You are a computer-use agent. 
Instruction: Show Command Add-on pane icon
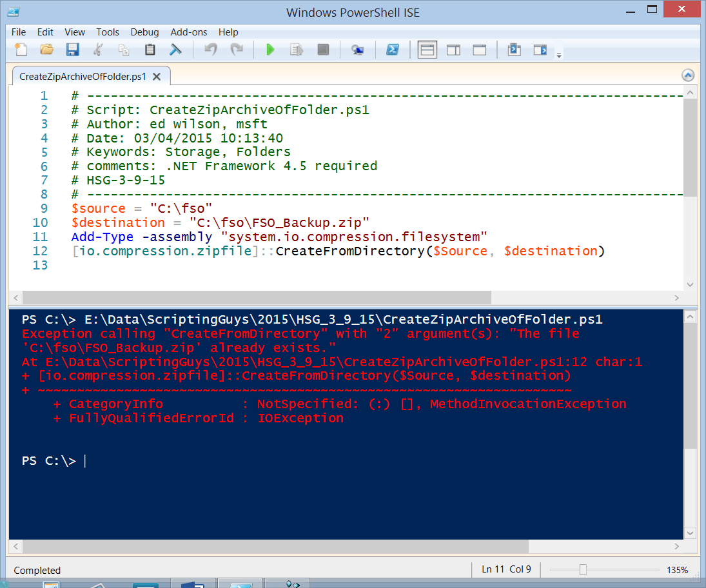pos(540,50)
